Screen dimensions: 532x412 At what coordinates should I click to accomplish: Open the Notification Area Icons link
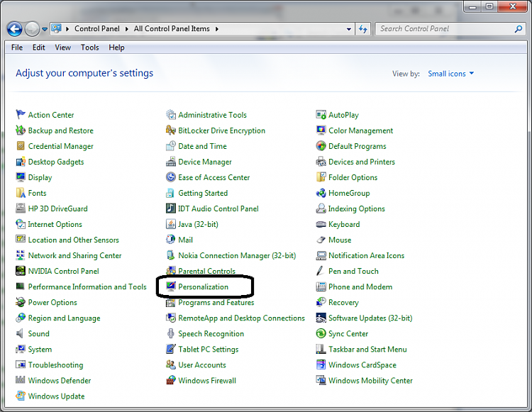367,255
